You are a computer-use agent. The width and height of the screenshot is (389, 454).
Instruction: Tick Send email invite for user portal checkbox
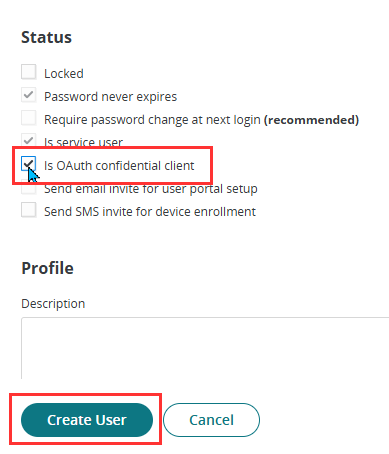(x=29, y=189)
